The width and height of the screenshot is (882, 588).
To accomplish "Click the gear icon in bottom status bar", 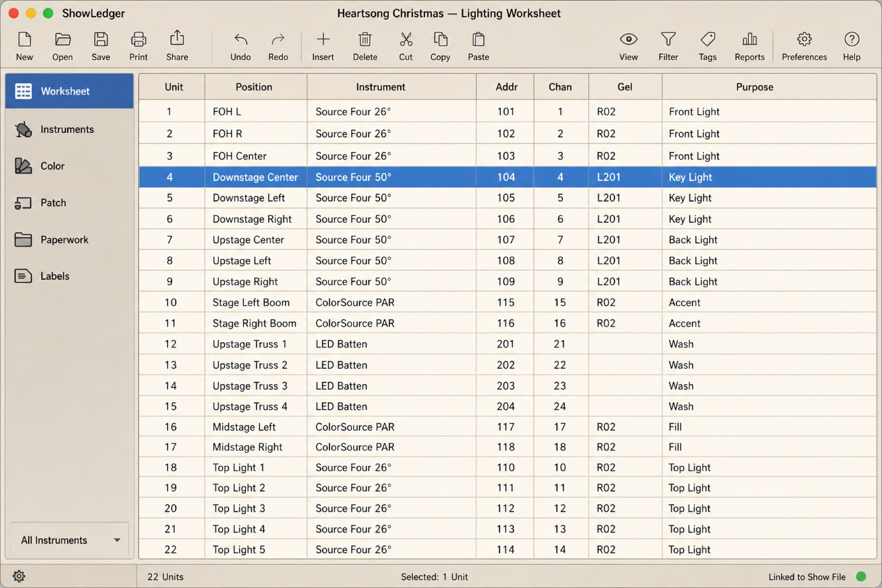I will (x=19, y=576).
